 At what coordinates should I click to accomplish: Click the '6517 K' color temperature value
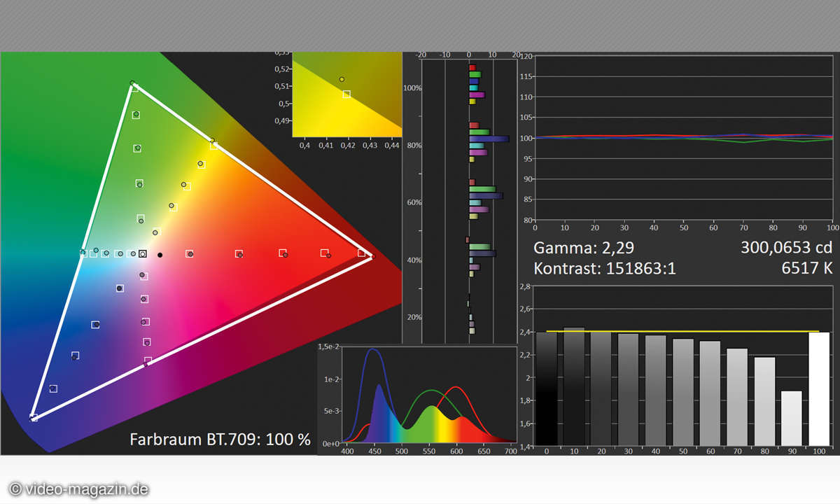pos(806,269)
